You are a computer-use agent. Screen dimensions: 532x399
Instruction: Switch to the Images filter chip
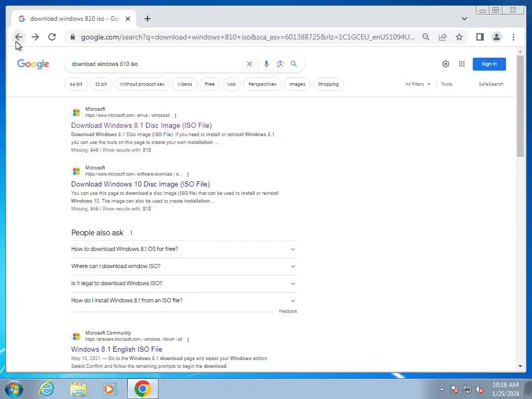(x=297, y=84)
